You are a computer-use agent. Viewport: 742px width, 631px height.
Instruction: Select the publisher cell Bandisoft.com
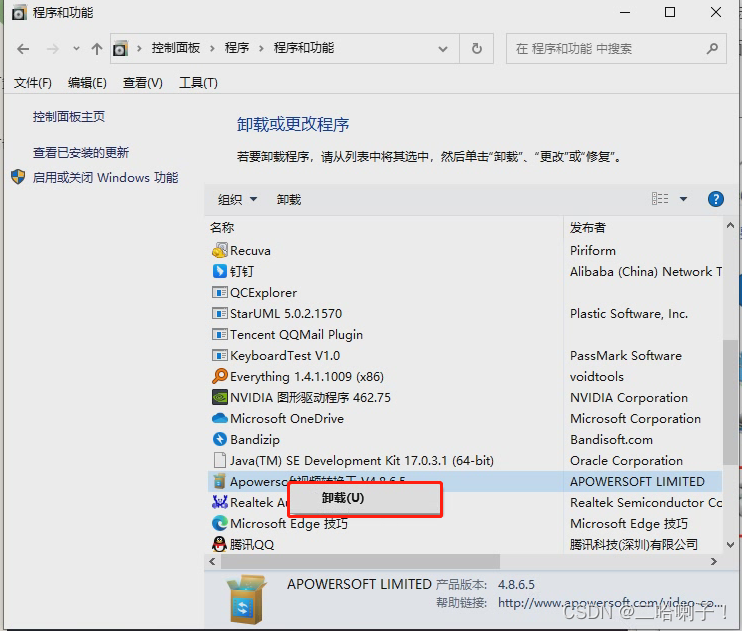[611, 440]
